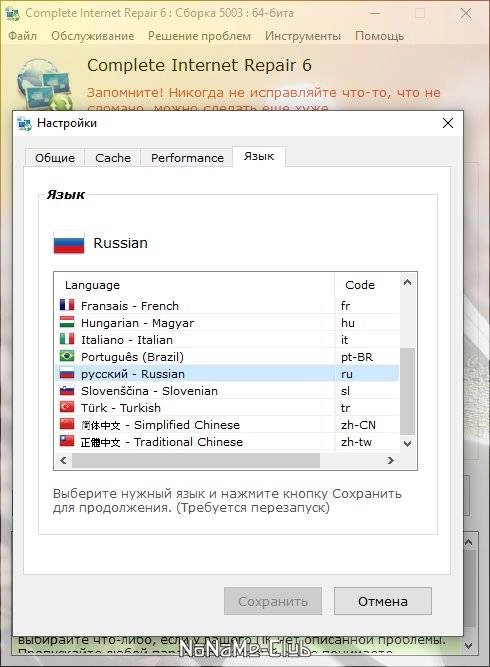The width and height of the screenshot is (490, 667).
Task: Click the zh-CN code cell
Action: (358, 425)
